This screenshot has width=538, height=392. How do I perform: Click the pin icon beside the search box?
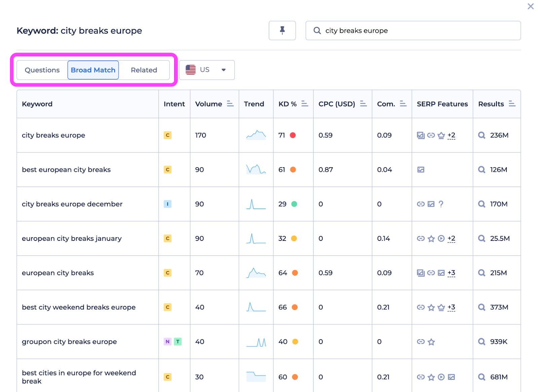(x=282, y=30)
